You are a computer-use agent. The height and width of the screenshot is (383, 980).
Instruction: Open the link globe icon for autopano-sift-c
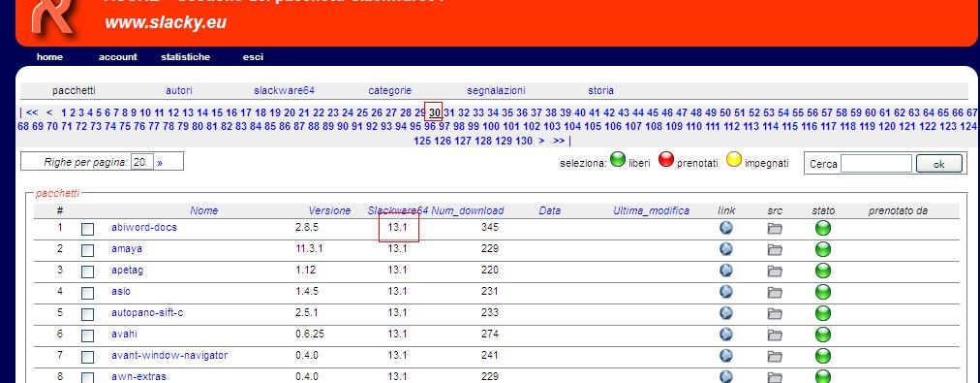(725, 313)
